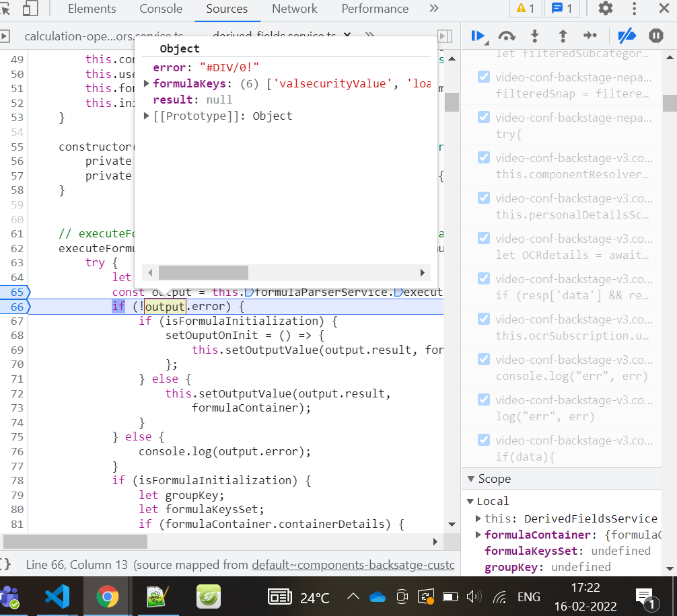This screenshot has width=677, height=616.
Task: Open the issues counter badge
Action: click(562, 8)
